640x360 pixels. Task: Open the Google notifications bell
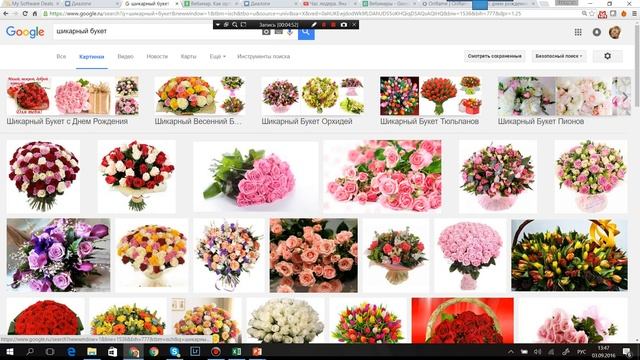597,32
